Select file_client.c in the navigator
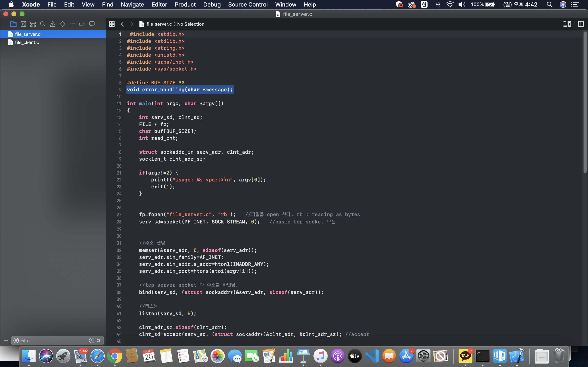Image resolution: width=588 pixels, height=367 pixels. (x=27, y=42)
